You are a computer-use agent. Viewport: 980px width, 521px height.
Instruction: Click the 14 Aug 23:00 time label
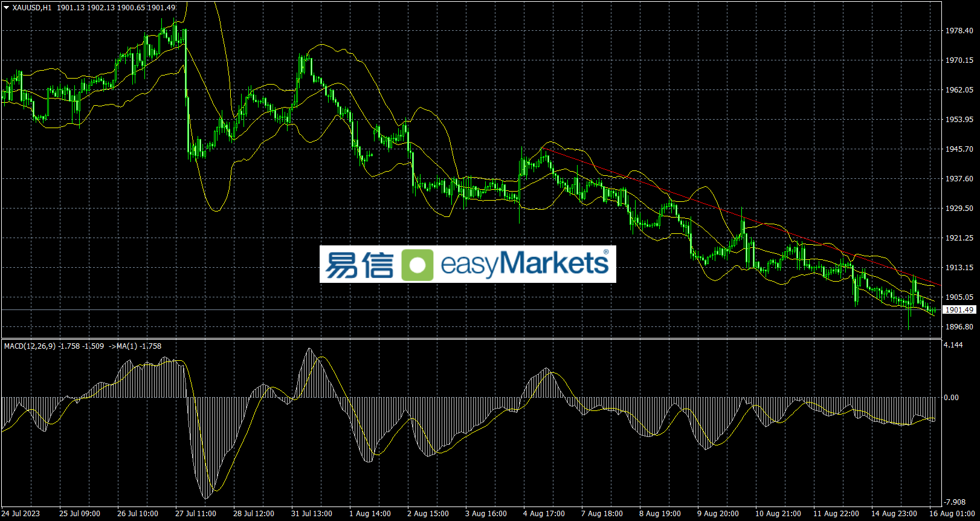point(894,514)
